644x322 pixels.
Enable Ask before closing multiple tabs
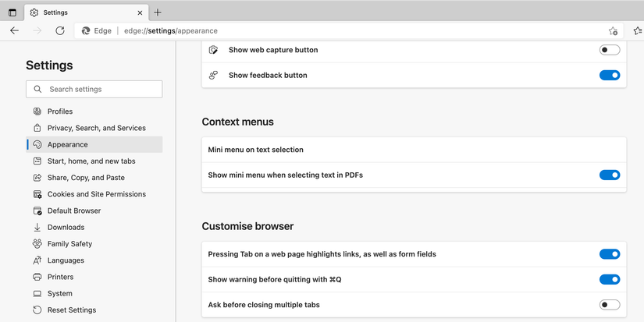click(x=610, y=305)
